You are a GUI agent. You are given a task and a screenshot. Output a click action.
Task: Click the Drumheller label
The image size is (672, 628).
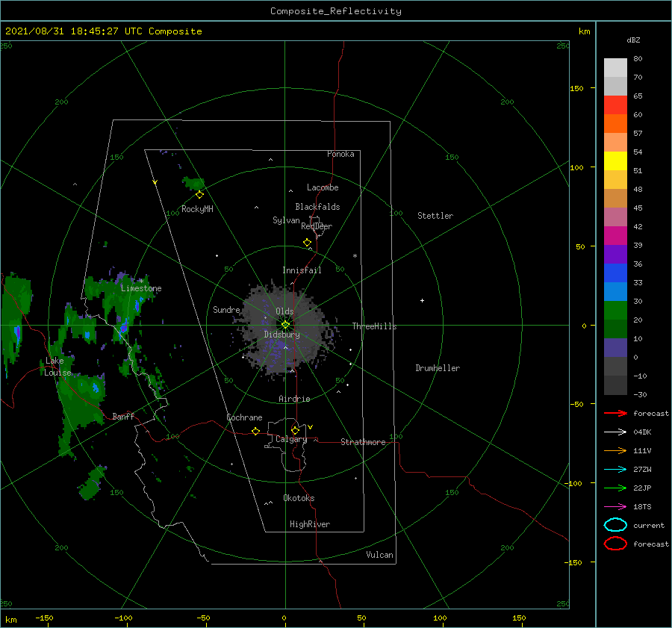click(x=438, y=368)
